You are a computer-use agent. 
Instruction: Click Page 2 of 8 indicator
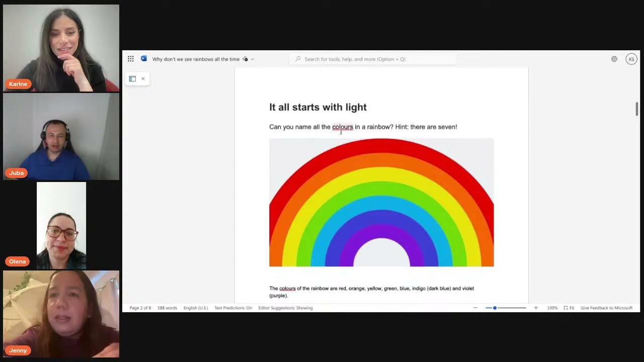pyautogui.click(x=140, y=308)
